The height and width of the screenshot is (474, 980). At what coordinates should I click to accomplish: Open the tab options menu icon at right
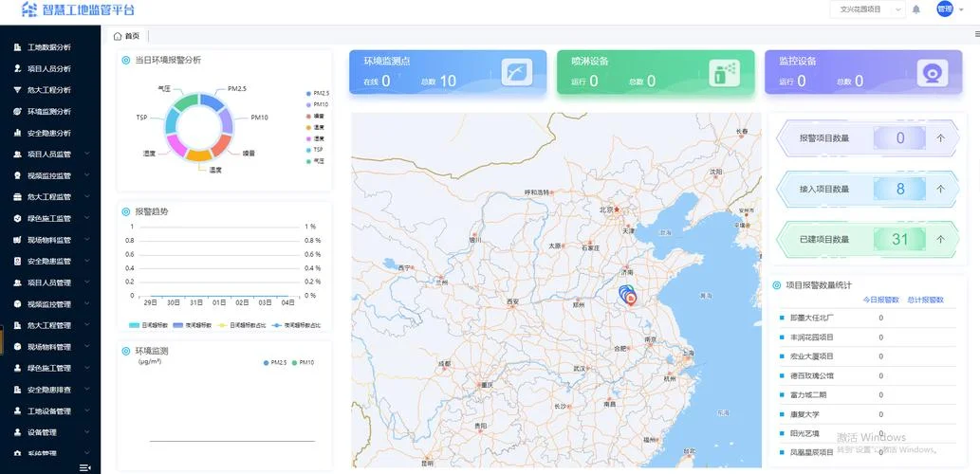[x=977, y=36]
